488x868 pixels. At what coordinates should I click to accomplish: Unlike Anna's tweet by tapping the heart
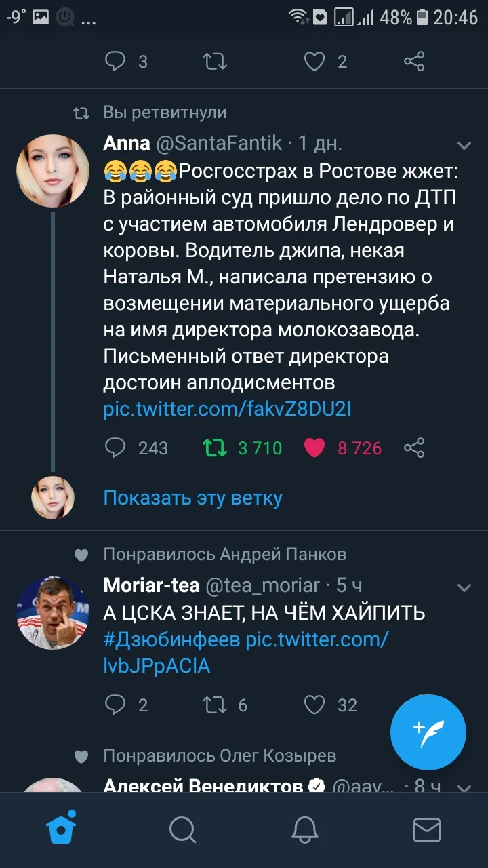(x=314, y=448)
